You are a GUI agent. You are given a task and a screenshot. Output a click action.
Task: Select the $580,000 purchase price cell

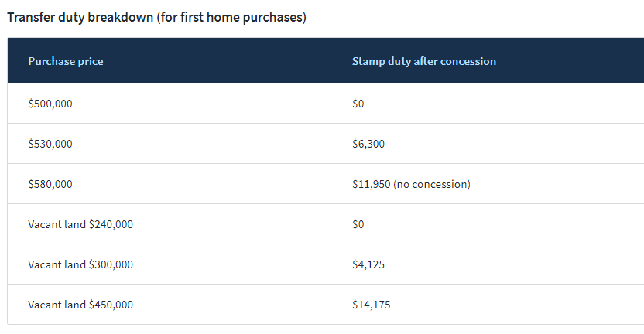click(x=50, y=184)
